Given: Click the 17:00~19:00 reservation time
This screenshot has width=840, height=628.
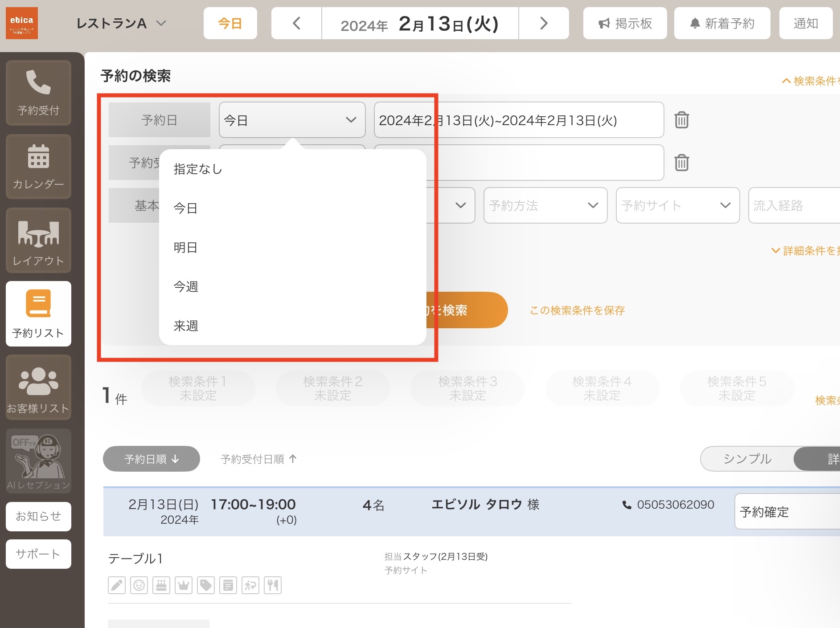Looking at the screenshot, I should click(253, 504).
